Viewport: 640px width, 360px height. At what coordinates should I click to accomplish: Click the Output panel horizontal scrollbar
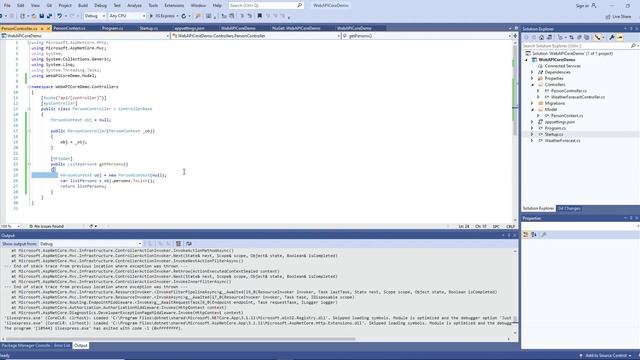coord(181,339)
